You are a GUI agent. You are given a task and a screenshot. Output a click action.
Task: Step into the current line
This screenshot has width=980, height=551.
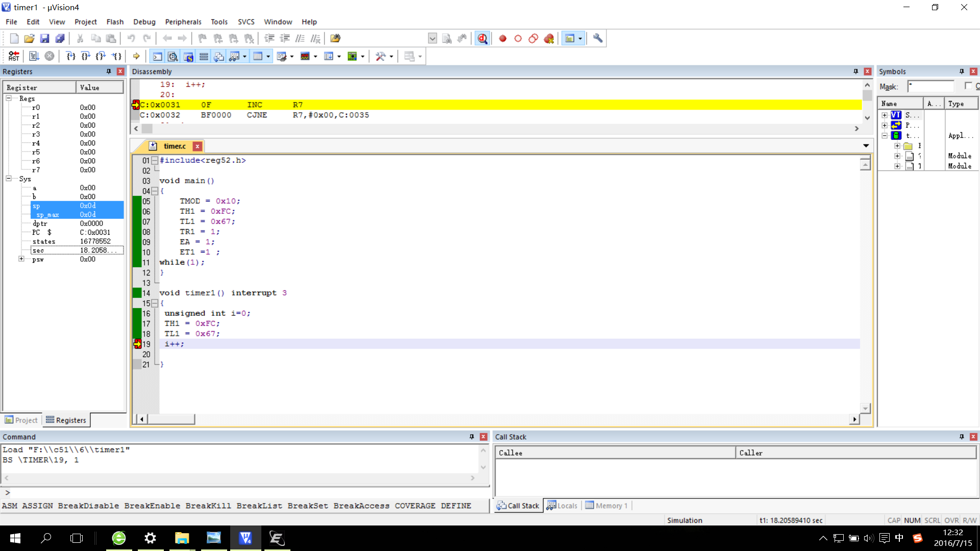(x=71, y=56)
